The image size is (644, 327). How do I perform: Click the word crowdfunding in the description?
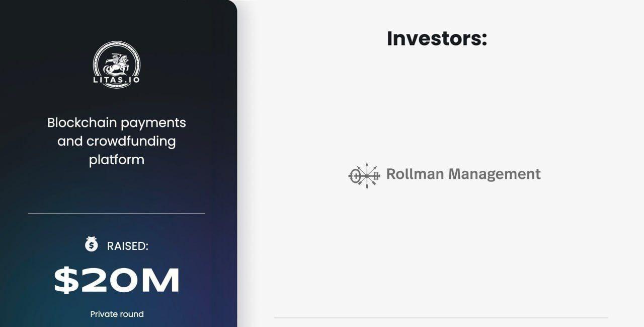[x=131, y=141]
